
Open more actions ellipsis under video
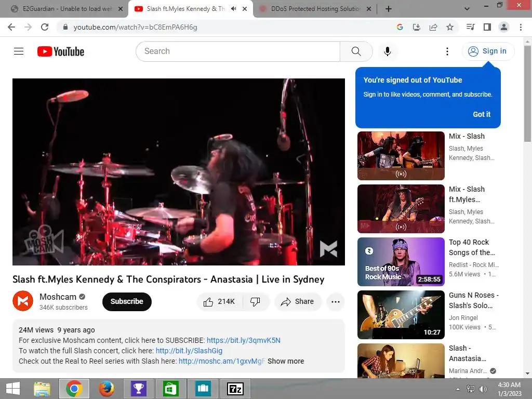click(x=336, y=302)
